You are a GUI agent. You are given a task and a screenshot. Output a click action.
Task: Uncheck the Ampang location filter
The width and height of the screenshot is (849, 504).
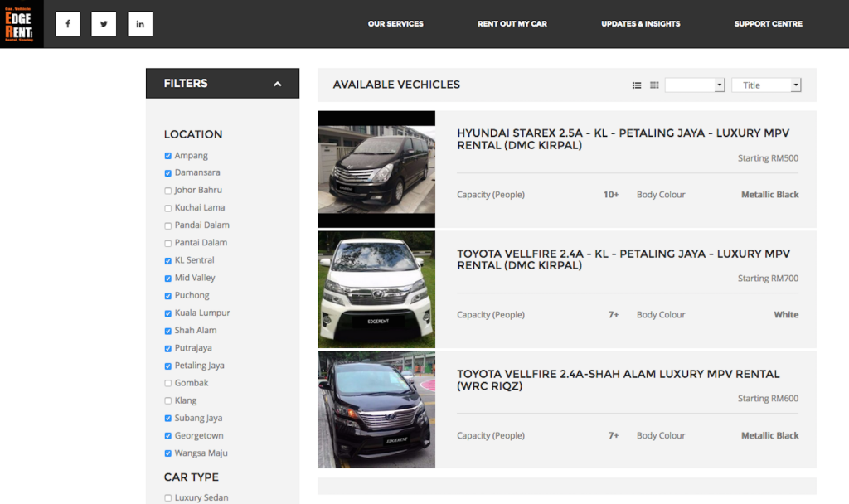[168, 156]
